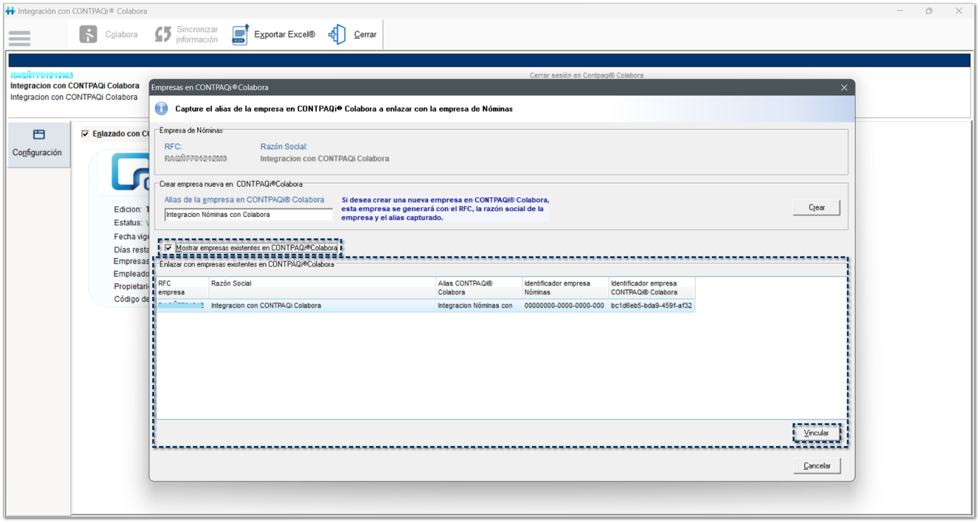Select the Integracion con CONTPAQi Colabora row
The image size is (980, 523).
(x=321, y=306)
